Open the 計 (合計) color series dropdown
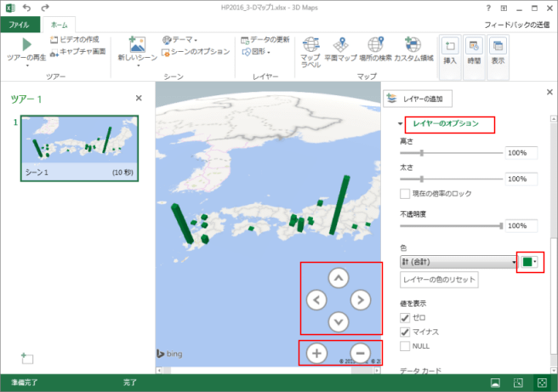Viewport: 558px width, 392px height. pyautogui.click(x=458, y=262)
